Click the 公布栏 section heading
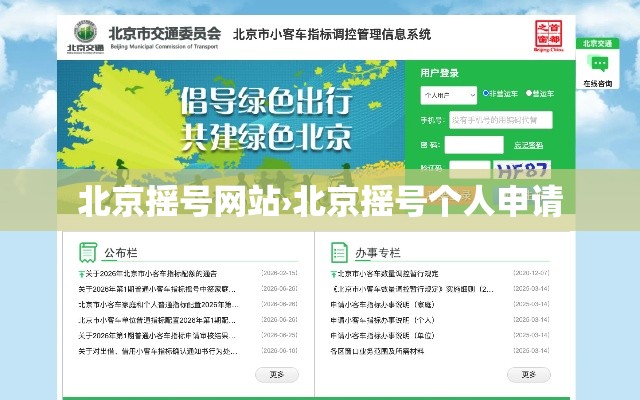This screenshot has width=640, height=400. (121, 253)
